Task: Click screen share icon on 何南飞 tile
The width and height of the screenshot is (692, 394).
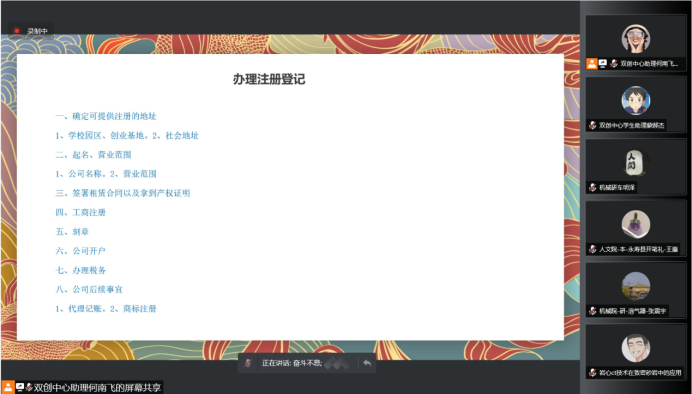Action: coord(603,64)
